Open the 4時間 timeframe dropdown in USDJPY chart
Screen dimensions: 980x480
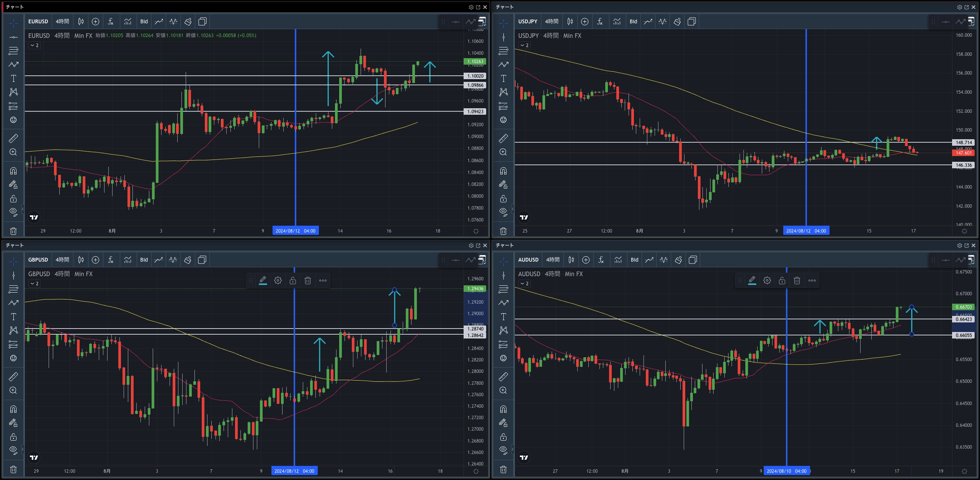click(x=552, y=21)
